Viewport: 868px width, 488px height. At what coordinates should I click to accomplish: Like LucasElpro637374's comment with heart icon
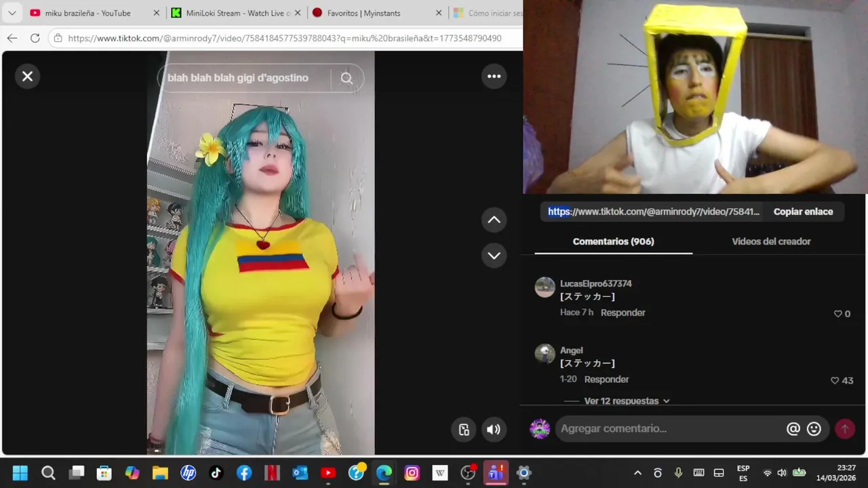837,314
